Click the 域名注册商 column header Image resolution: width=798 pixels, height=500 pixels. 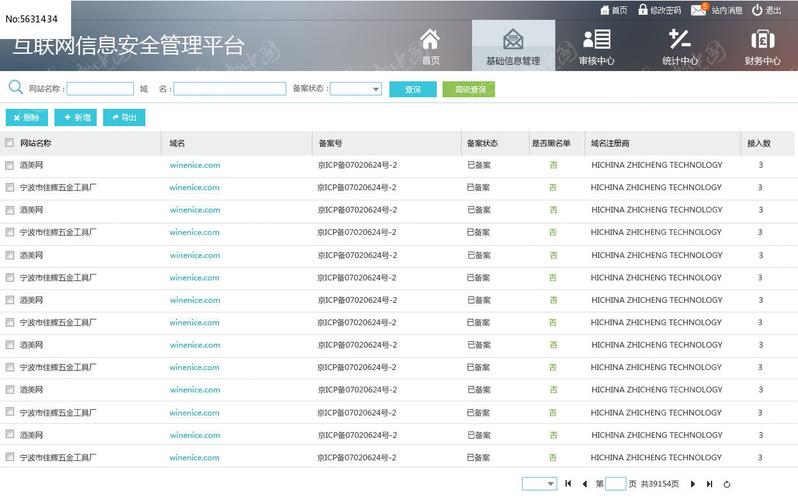[x=610, y=143]
